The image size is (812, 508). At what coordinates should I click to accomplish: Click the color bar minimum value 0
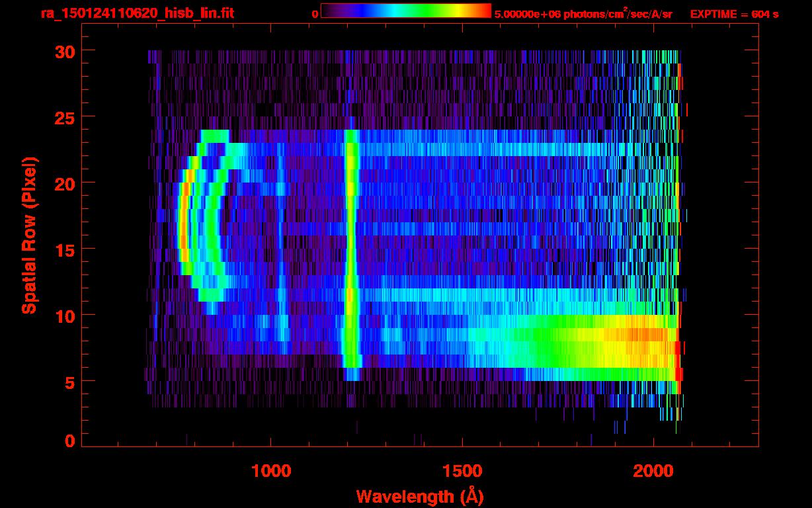pos(315,14)
